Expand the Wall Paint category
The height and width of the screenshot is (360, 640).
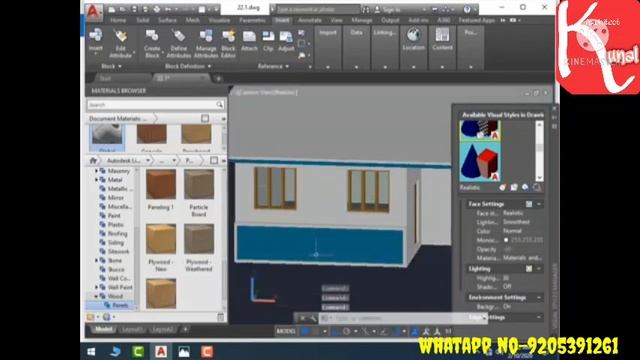(96, 287)
